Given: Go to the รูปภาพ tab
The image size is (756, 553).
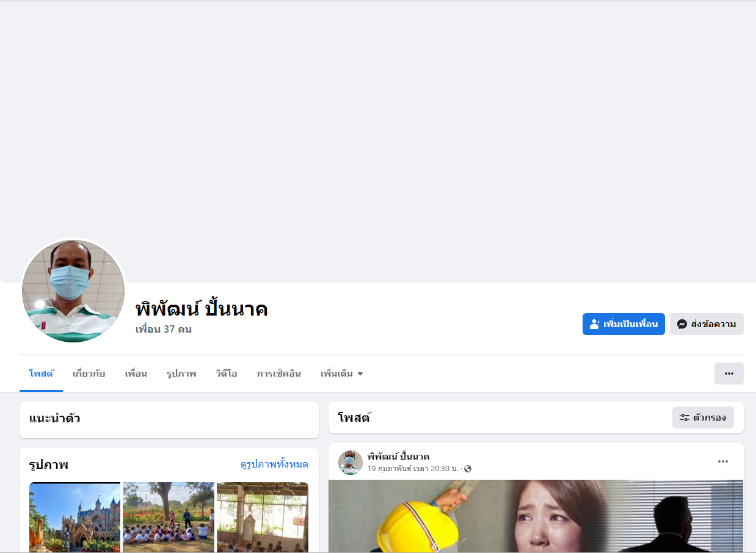Looking at the screenshot, I should pyautogui.click(x=181, y=374).
